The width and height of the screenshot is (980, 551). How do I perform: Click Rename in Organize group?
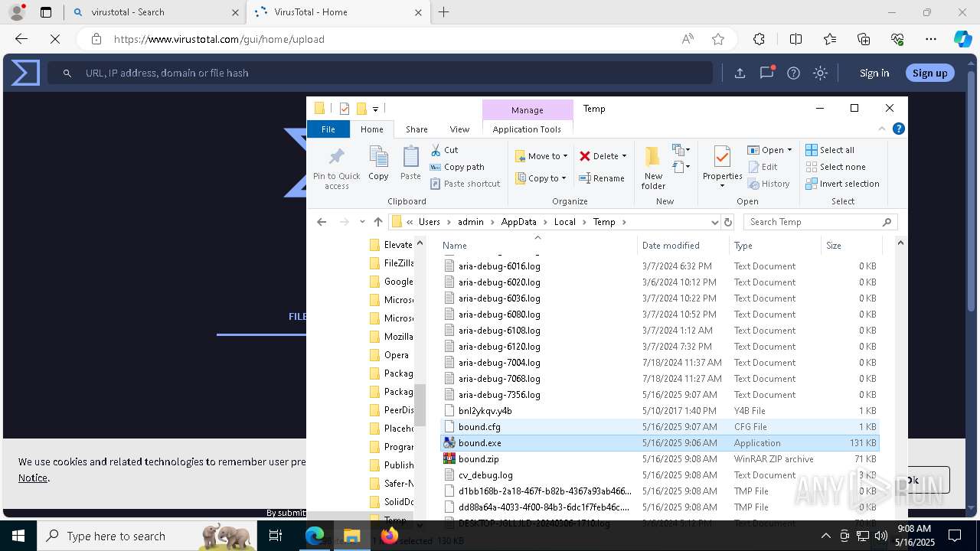[602, 178]
